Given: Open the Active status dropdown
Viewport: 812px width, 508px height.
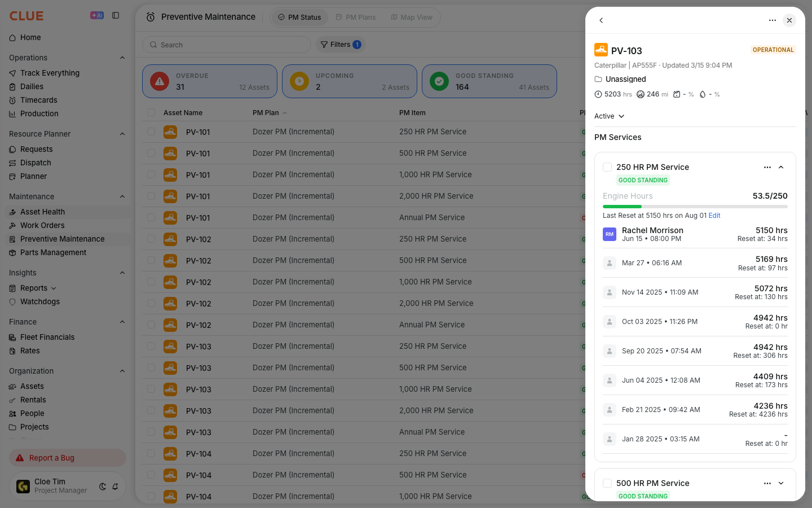Looking at the screenshot, I should point(610,116).
